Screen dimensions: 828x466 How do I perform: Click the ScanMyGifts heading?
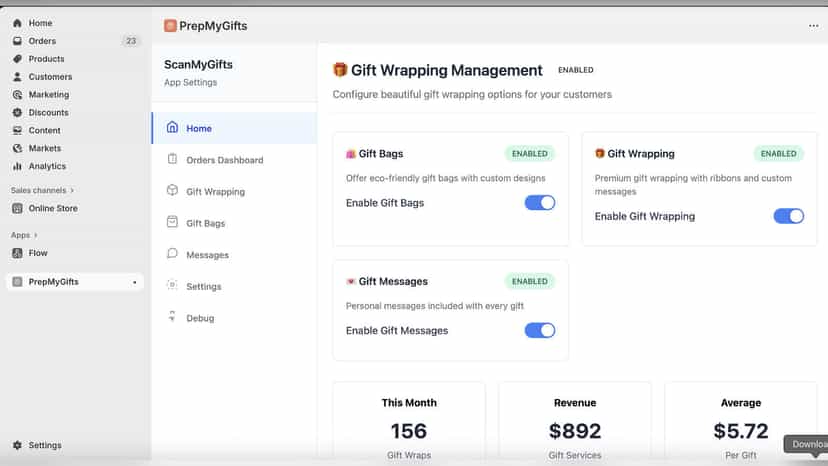(198, 64)
